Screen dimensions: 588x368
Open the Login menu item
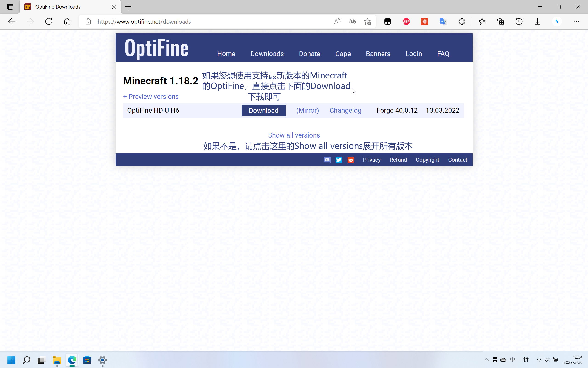click(x=414, y=54)
